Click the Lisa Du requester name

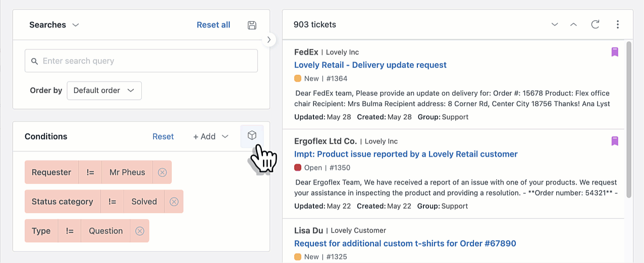click(x=308, y=230)
